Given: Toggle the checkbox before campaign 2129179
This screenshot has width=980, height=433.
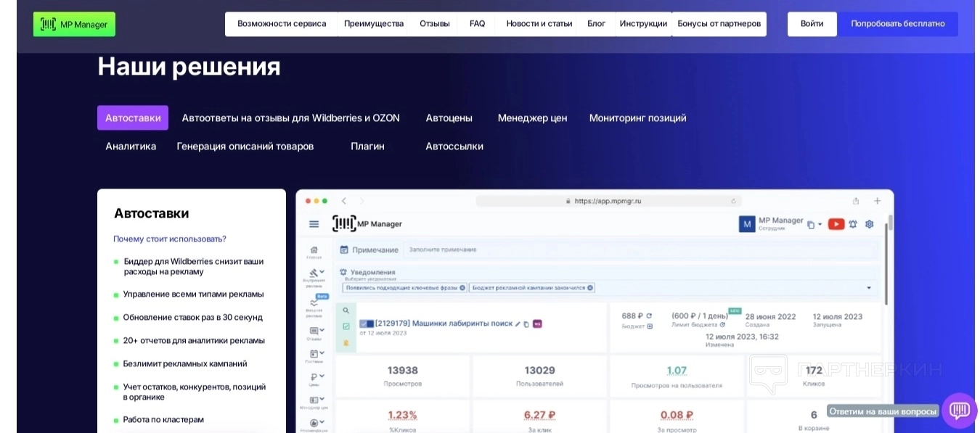Looking at the screenshot, I should click(364, 324).
